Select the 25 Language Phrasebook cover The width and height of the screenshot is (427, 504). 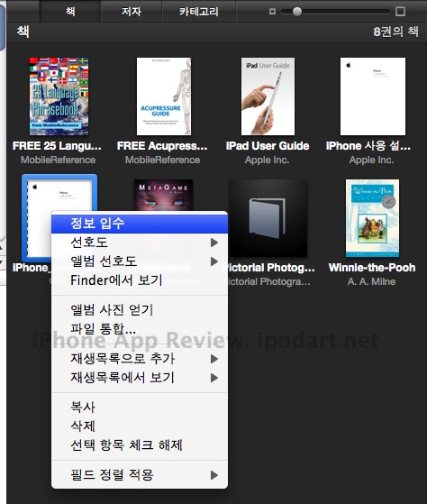[59, 96]
